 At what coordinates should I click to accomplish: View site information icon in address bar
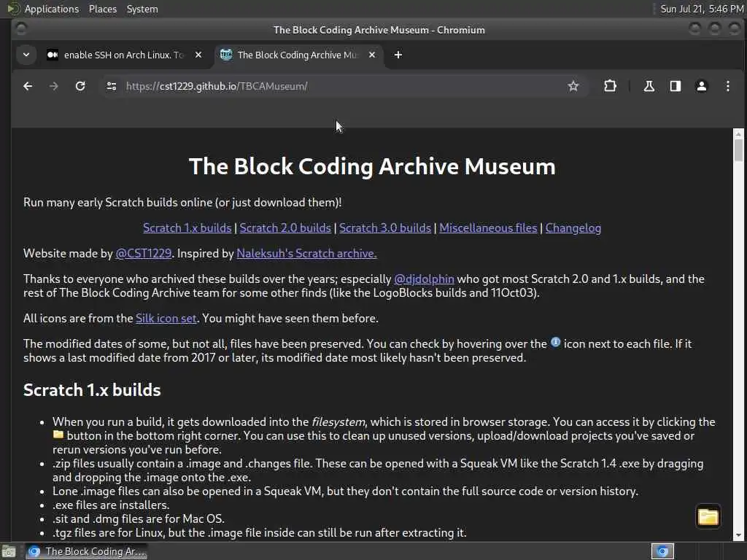coord(112,86)
